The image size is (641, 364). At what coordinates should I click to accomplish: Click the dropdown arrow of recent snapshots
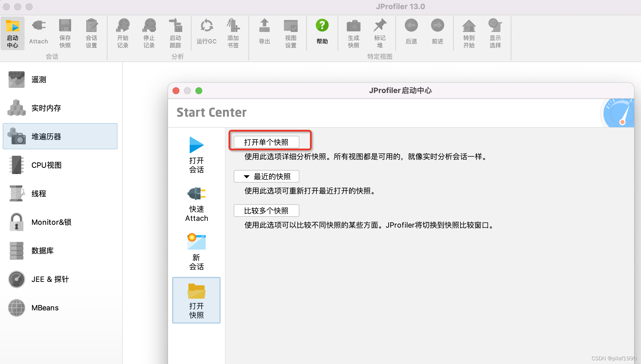click(x=247, y=177)
